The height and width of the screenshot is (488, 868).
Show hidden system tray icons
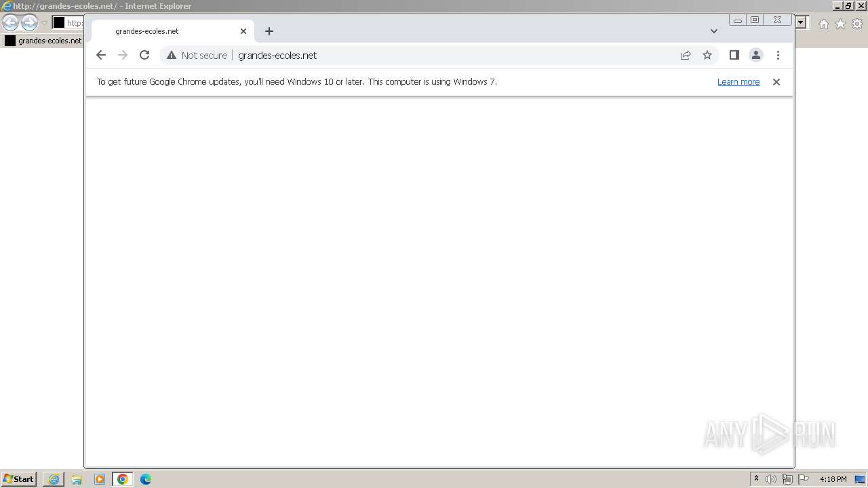(x=756, y=479)
